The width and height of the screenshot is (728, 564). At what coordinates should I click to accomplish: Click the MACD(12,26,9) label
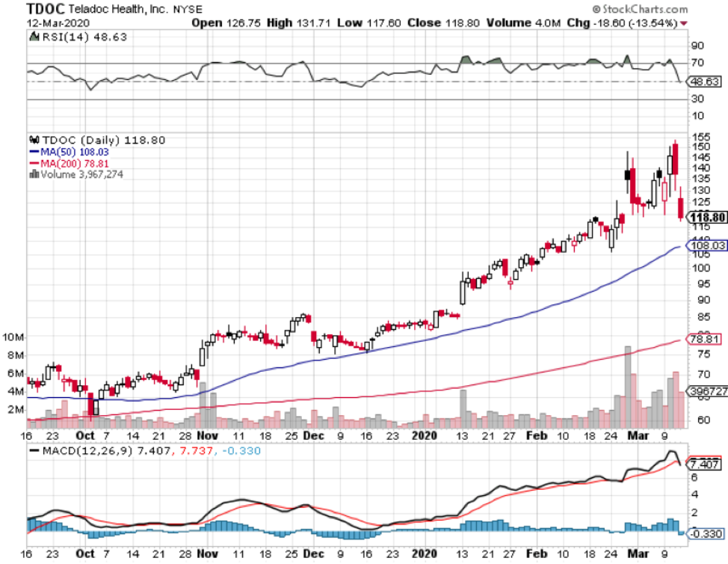click(x=87, y=450)
